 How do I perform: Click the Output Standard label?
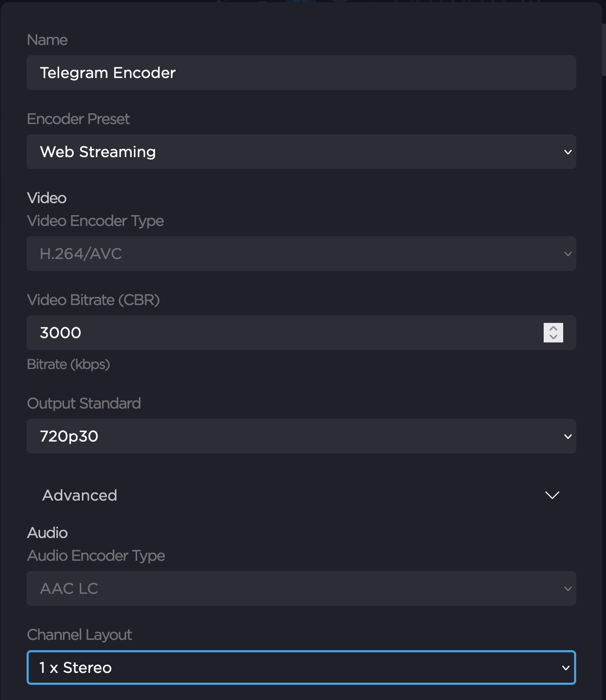click(x=83, y=404)
